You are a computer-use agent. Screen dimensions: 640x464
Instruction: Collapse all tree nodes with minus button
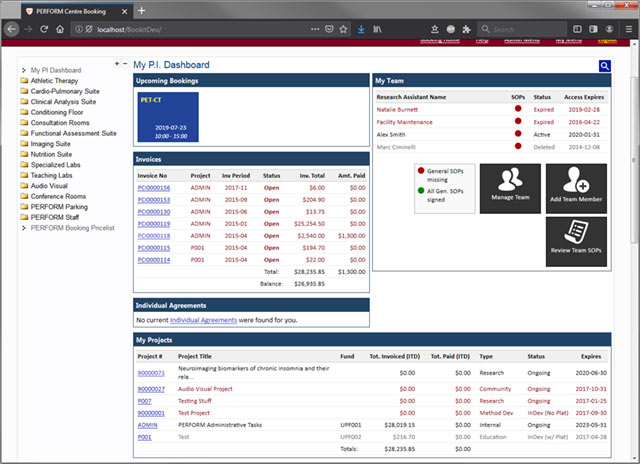pos(125,63)
